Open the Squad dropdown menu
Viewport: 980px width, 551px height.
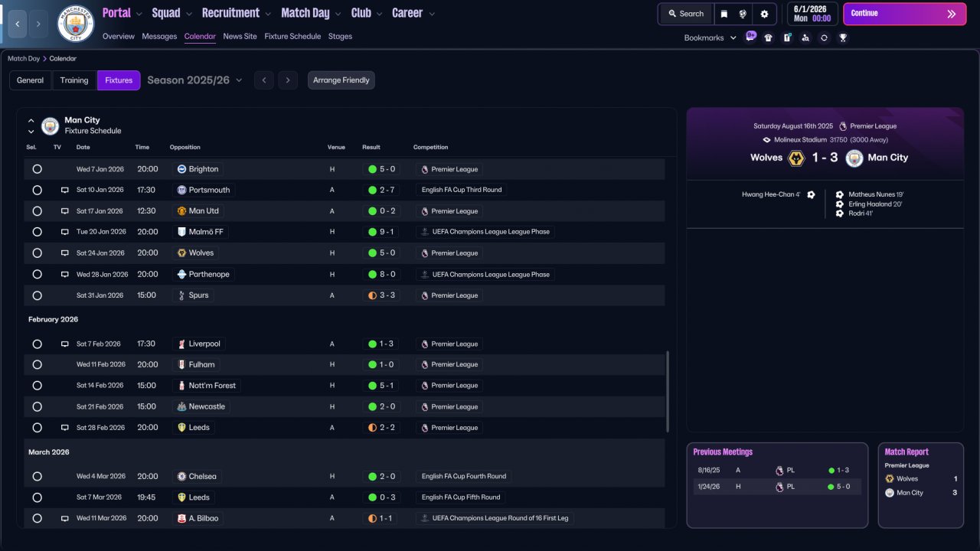171,13
